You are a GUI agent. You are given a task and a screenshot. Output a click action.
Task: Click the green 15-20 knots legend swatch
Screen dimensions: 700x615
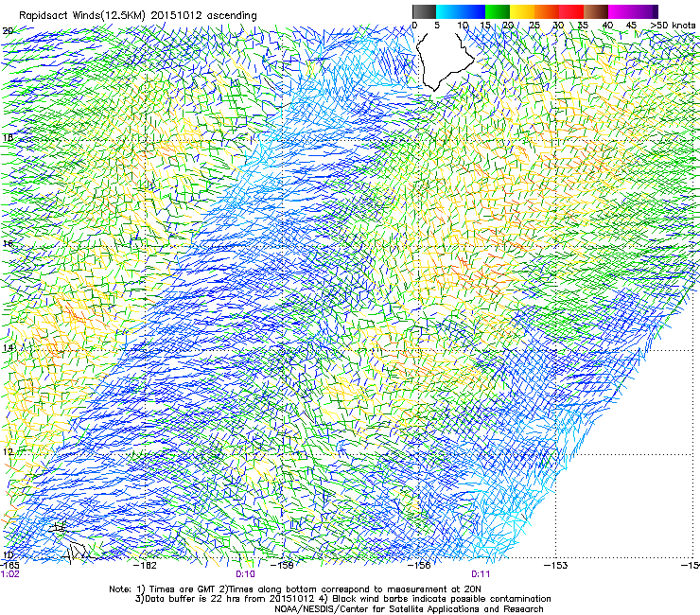498,11
